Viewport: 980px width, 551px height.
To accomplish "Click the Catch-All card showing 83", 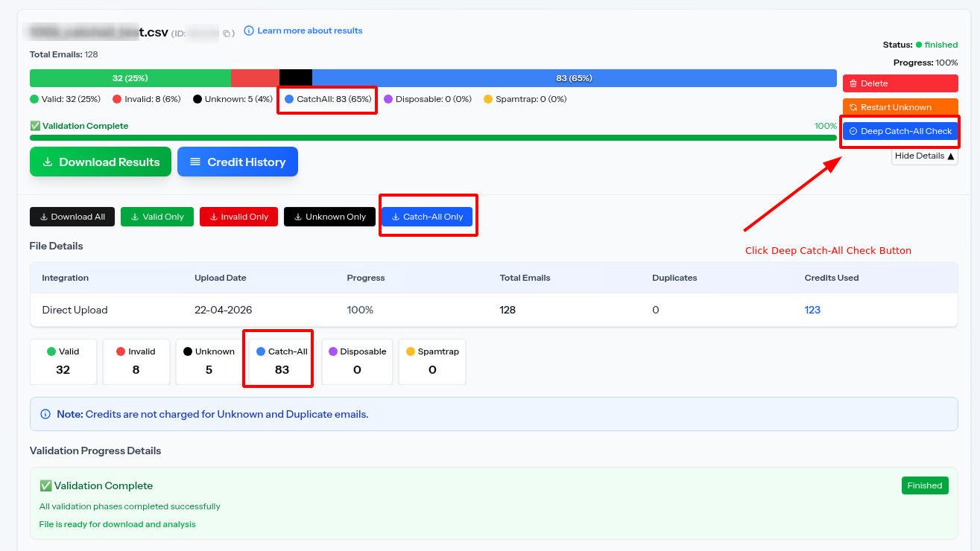I will coord(282,362).
